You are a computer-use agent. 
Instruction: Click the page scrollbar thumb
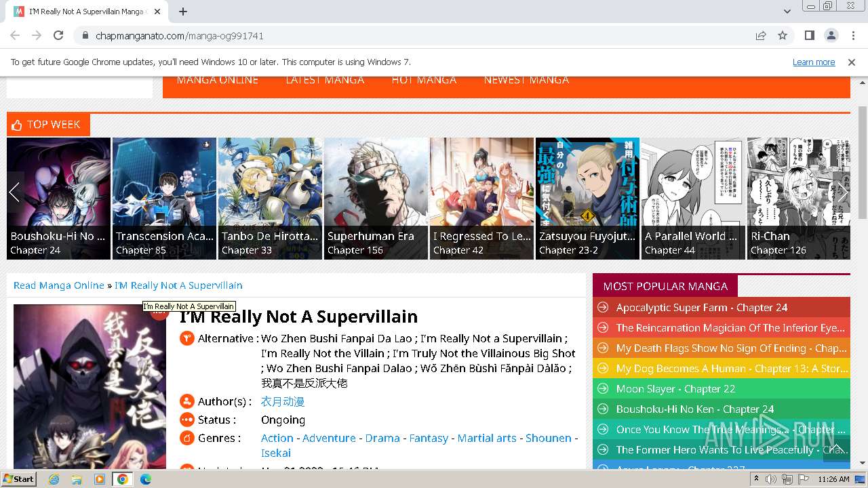coord(863,163)
